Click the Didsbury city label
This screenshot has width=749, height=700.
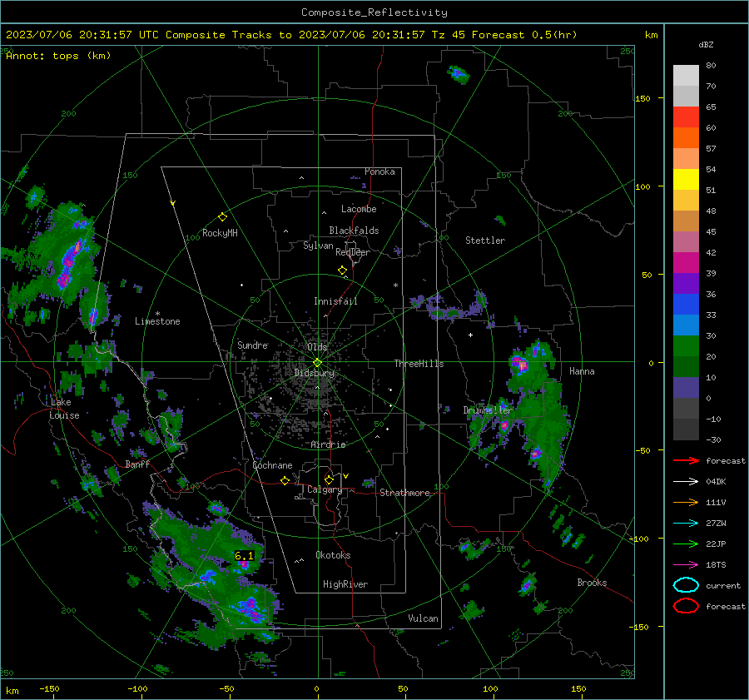(314, 373)
